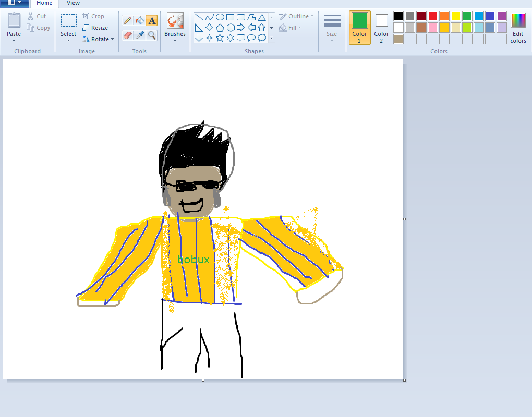Click the Copy button
Image resolution: width=532 pixels, height=417 pixels.
[39, 28]
